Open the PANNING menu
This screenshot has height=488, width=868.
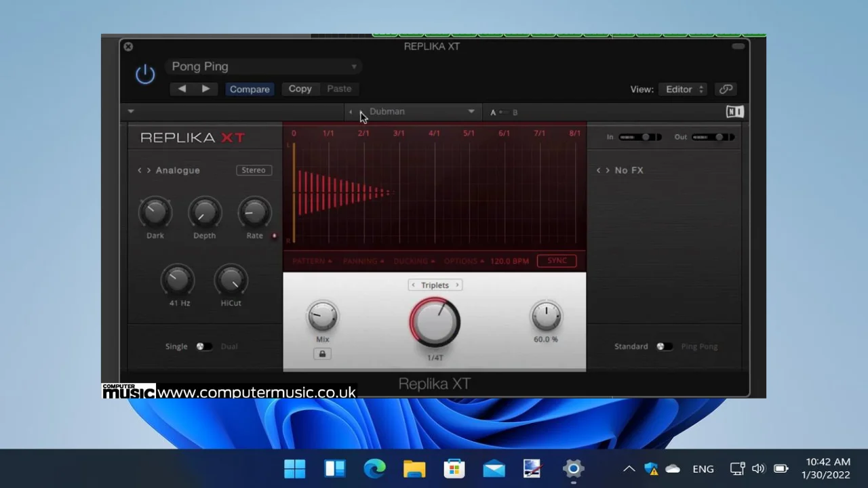pos(363,261)
